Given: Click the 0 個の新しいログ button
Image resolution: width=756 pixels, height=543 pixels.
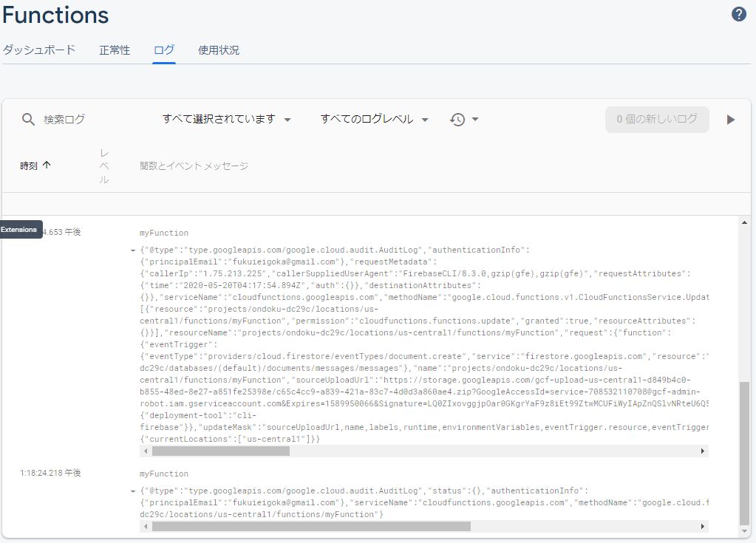Looking at the screenshot, I should (657, 120).
